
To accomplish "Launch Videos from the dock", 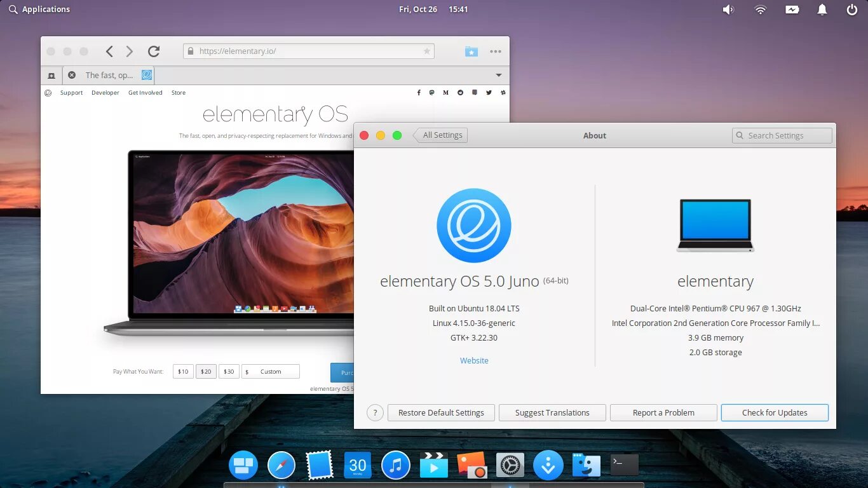I will [434, 465].
